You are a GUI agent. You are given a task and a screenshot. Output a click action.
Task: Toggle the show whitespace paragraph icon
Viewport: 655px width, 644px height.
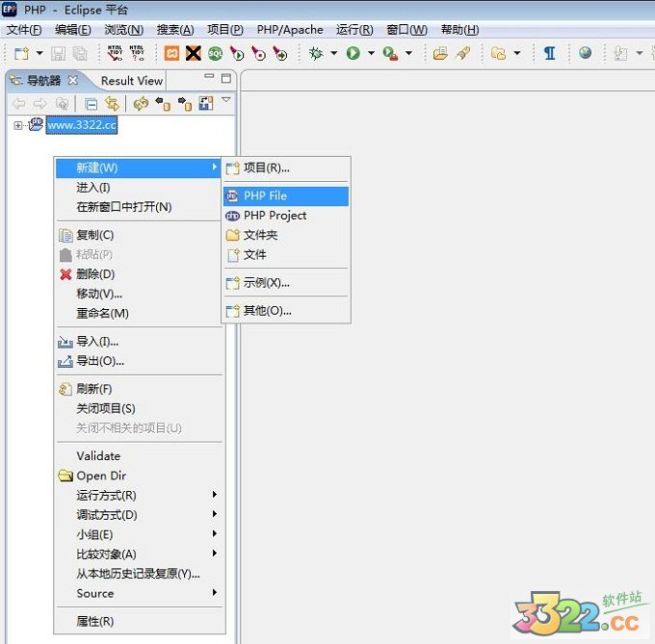(549, 54)
